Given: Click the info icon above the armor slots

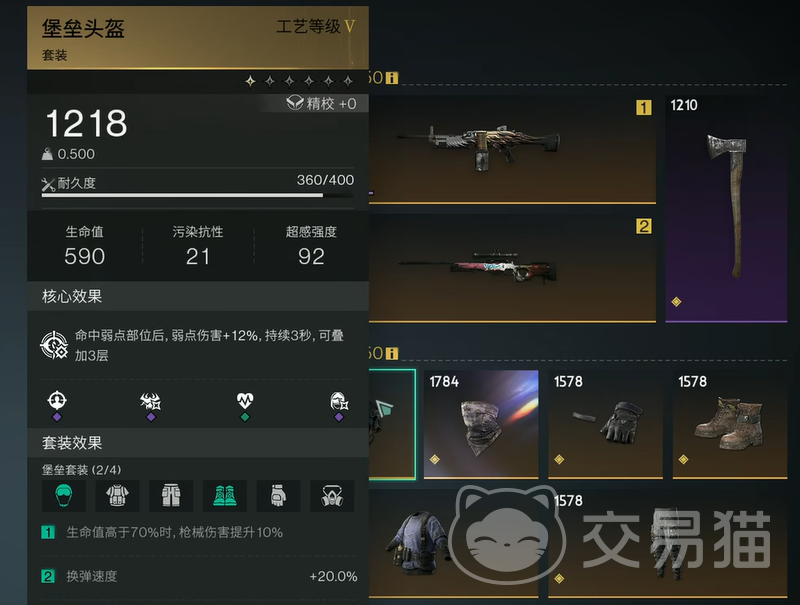Looking at the screenshot, I should 392,354.
